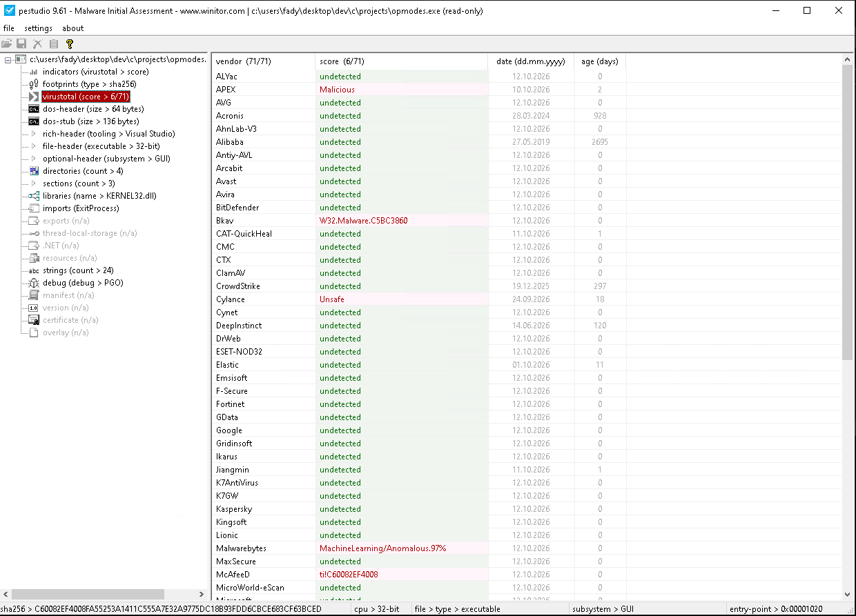Click the CrowdStrike age 297 cell

click(600, 286)
